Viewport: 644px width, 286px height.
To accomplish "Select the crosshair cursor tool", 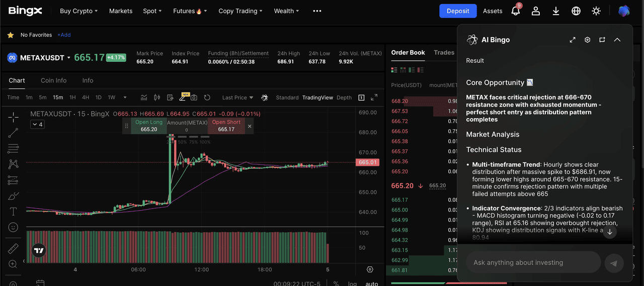I will tap(13, 117).
